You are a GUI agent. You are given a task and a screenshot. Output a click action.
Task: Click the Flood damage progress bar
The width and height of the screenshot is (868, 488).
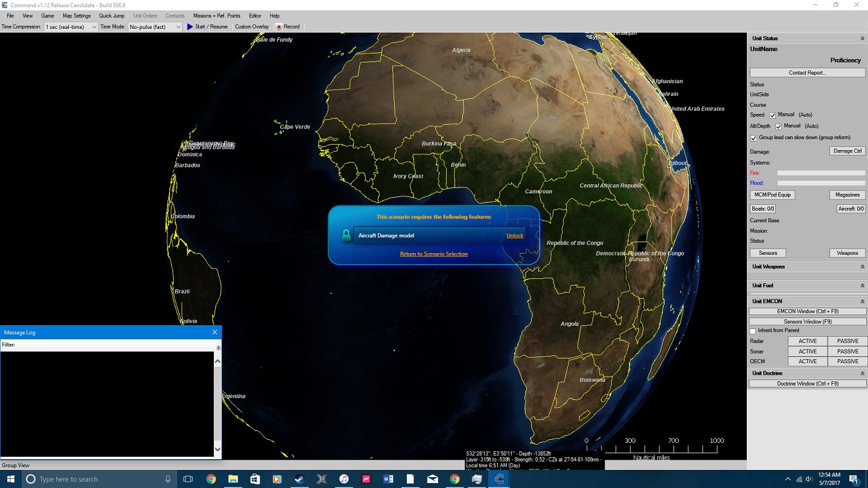pyautogui.click(x=821, y=183)
